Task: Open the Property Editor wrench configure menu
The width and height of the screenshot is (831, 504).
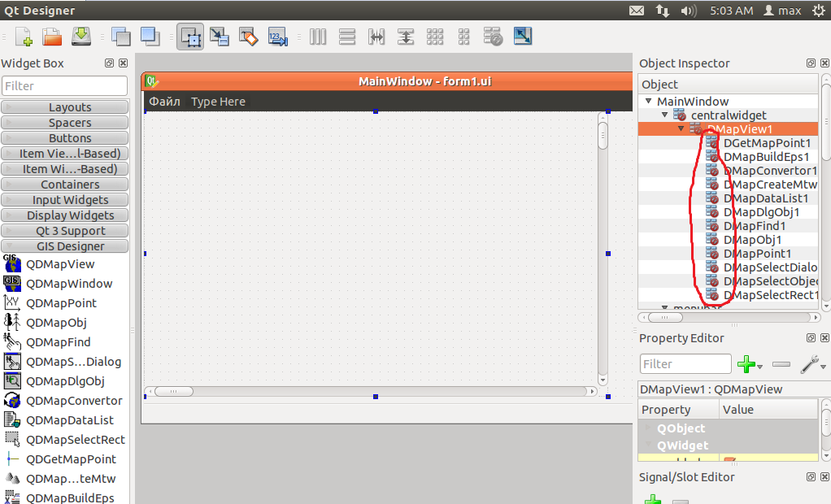Action: 813,364
